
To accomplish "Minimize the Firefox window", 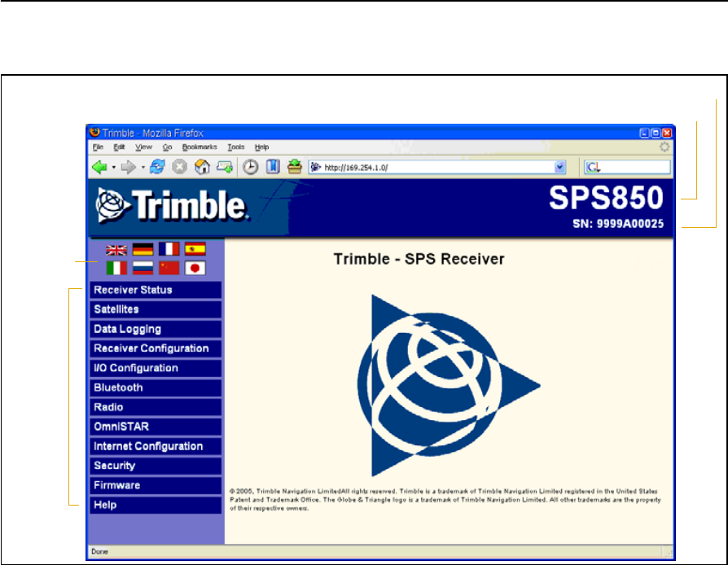I will 644,133.
